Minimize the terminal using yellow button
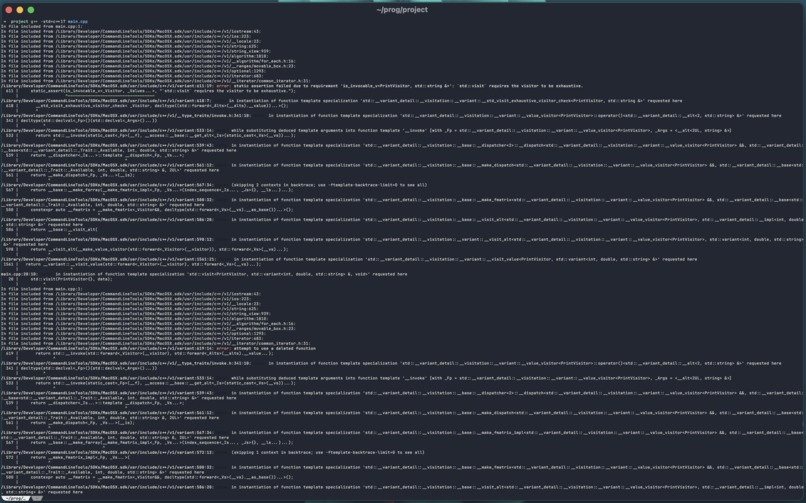Image resolution: width=806 pixels, height=503 pixels. [x=20, y=10]
